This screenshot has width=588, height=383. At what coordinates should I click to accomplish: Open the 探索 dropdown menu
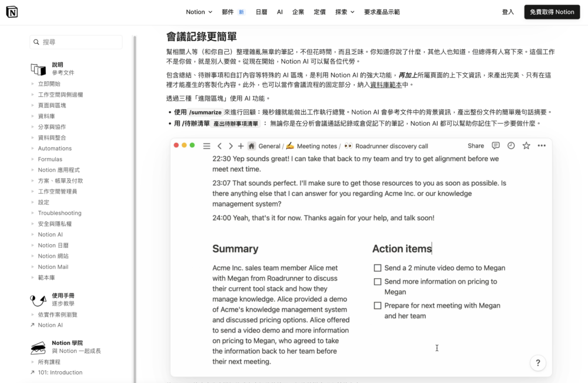pos(344,11)
